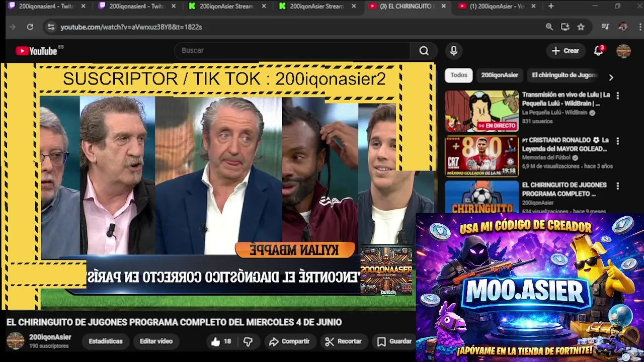Open site information icon beside the URL
644x362 pixels.
click(x=50, y=27)
